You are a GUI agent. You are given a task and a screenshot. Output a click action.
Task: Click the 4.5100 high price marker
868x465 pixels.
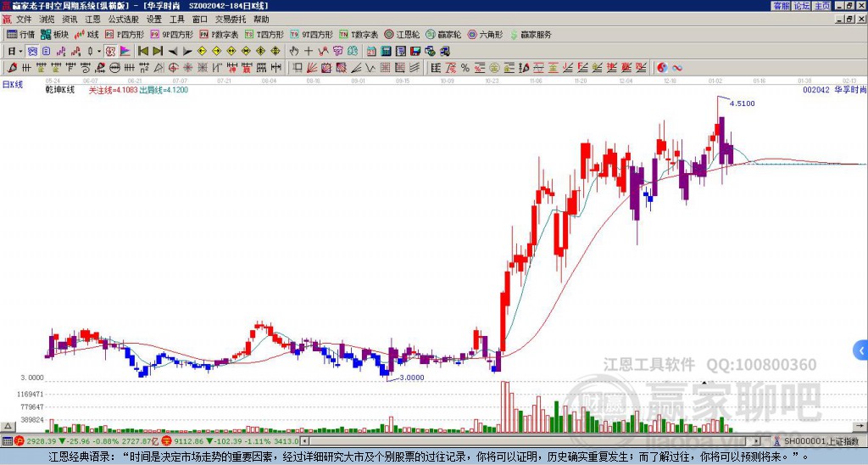click(743, 104)
